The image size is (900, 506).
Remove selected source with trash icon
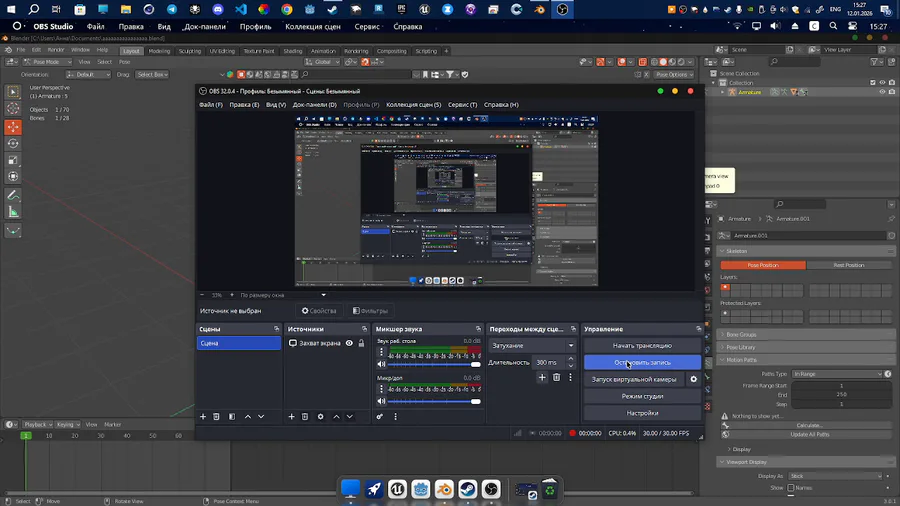(305, 417)
